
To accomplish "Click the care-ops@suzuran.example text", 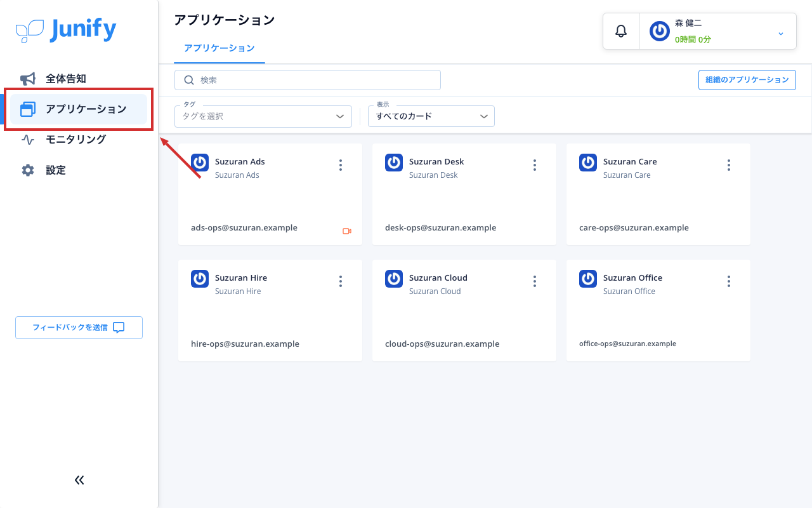I will [634, 228].
